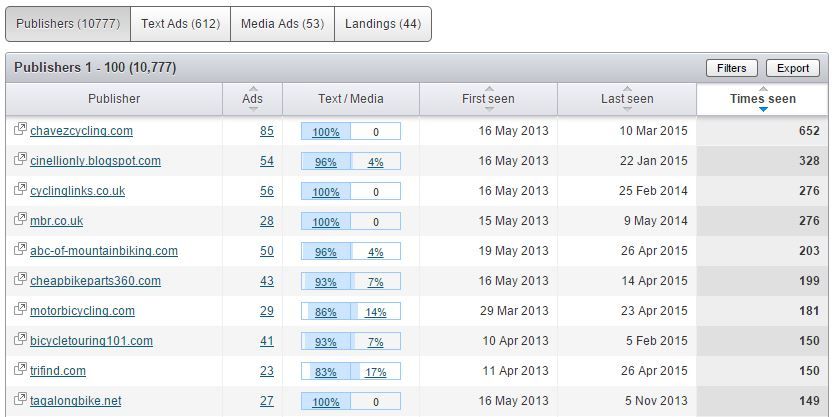Open the mbr.co.uk publisher link
This screenshot has height=417, width=833.
coord(56,221)
